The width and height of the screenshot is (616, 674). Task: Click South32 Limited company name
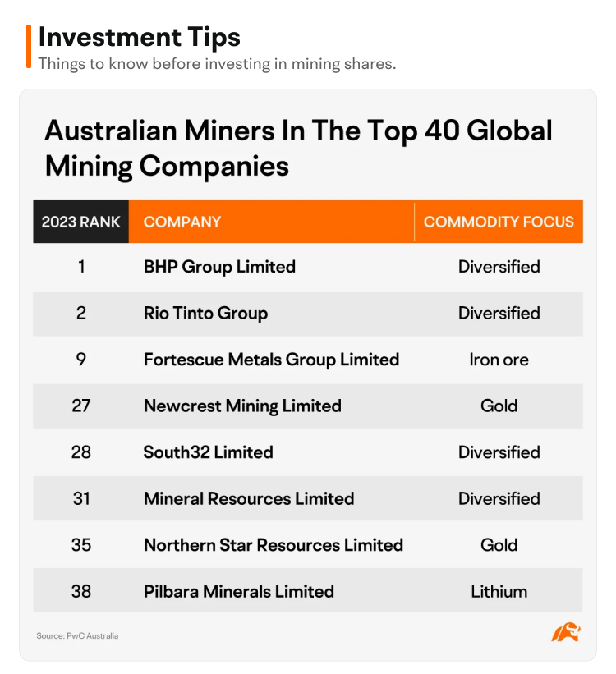point(208,452)
